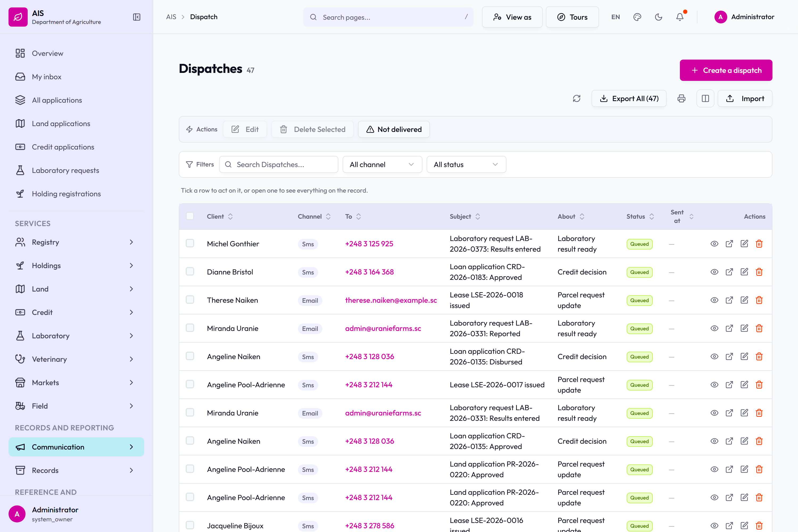Viewport: 798px width, 532px height.
Task: Open Laboratory requests page
Action: 76,170
